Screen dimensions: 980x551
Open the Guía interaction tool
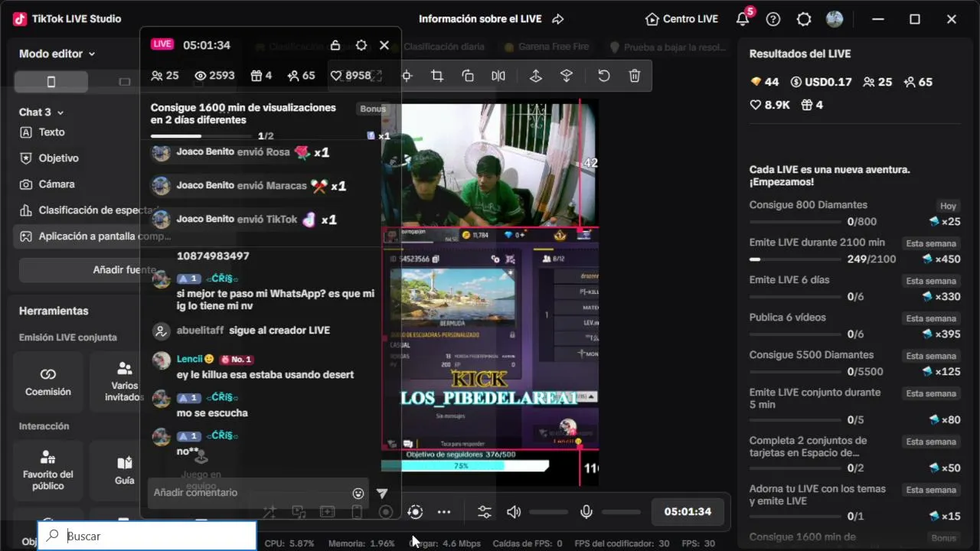tap(123, 470)
